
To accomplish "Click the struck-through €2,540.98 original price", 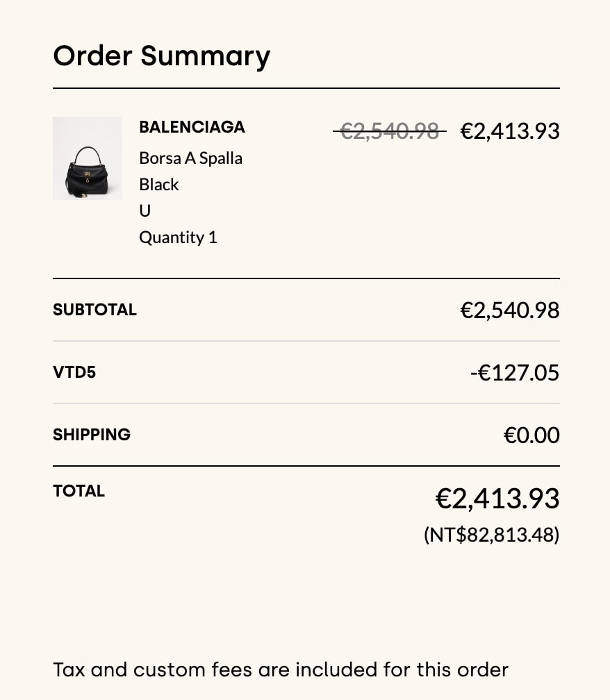I will coord(389,131).
